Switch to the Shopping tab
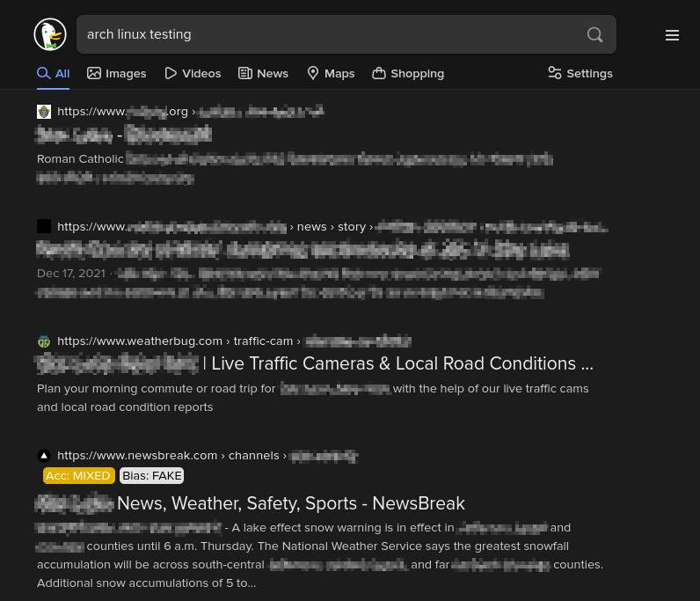The image size is (700, 601). click(x=408, y=73)
